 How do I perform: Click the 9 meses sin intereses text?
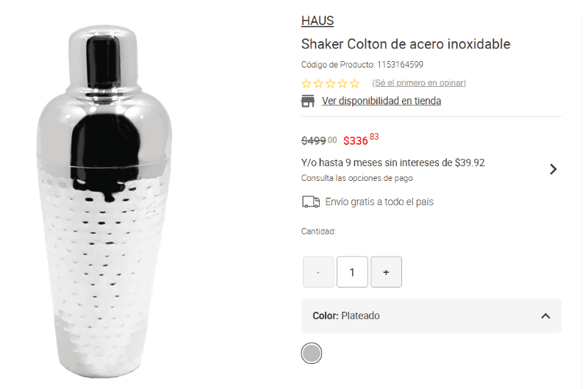tap(392, 163)
